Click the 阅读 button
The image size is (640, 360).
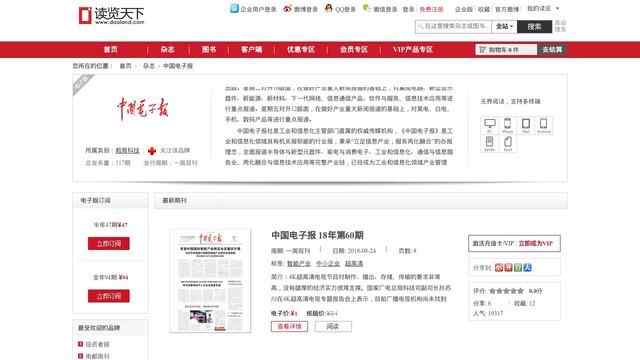point(333,327)
